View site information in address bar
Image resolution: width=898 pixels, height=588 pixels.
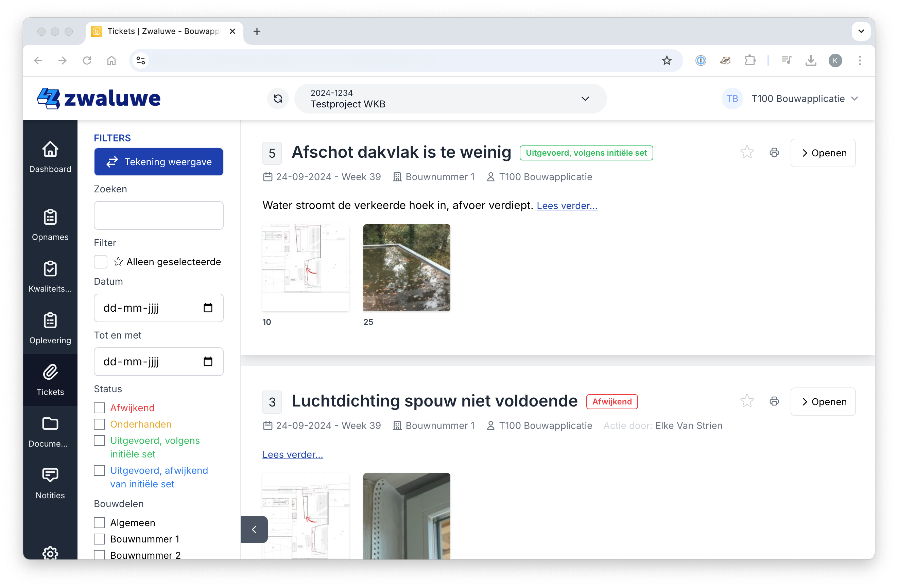(x=141, y=60)
